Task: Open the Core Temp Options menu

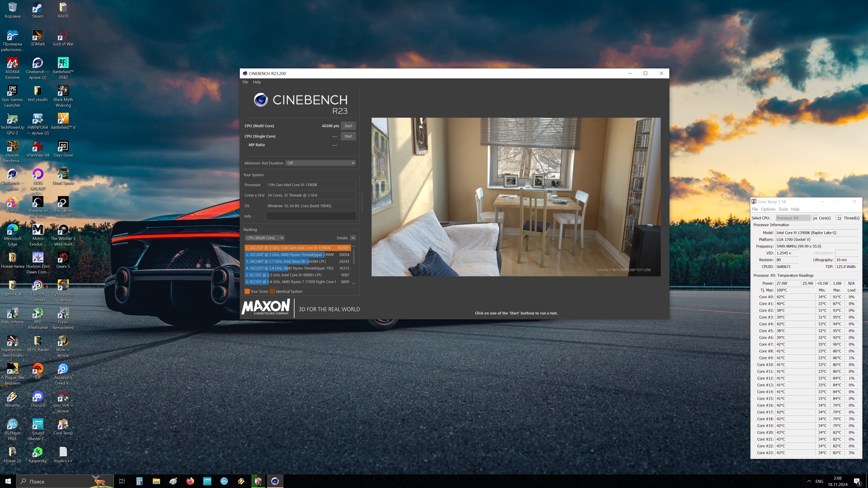Action: pos(768,209)
